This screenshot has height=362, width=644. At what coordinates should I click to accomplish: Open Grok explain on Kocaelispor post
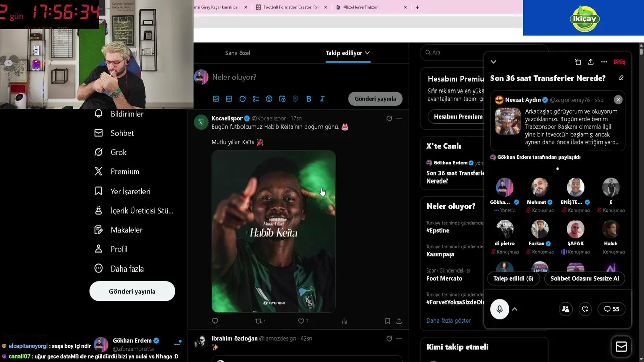(x=389, y=118)
